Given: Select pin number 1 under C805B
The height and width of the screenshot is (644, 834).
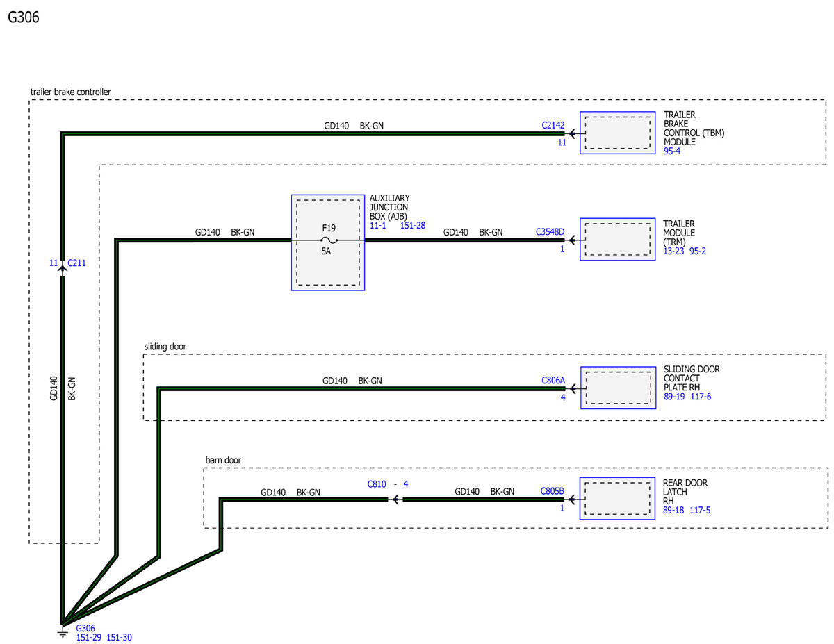Looking at the screenshot, I should coord(562,508).
